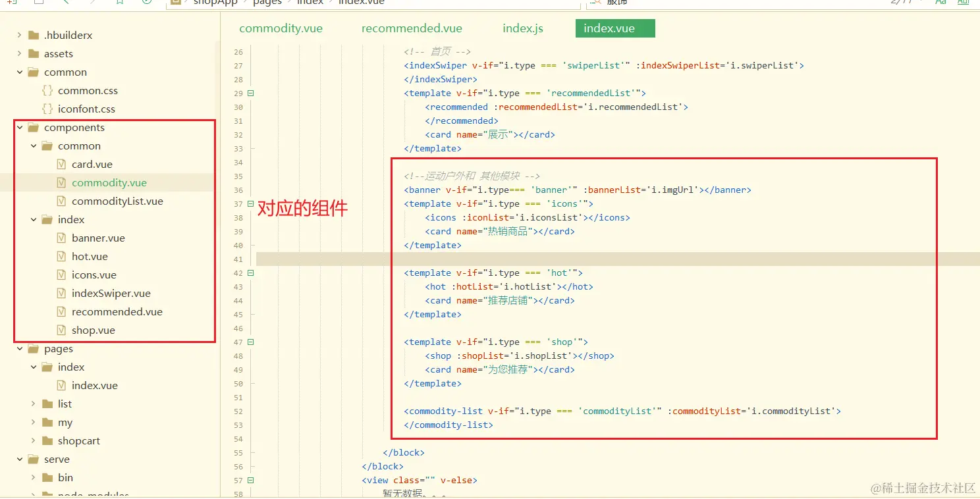Open indexSwiper.vue from the file tree
Image resolution: width=980 pixels, height=499 pixels.
click(x=111, y=294)
